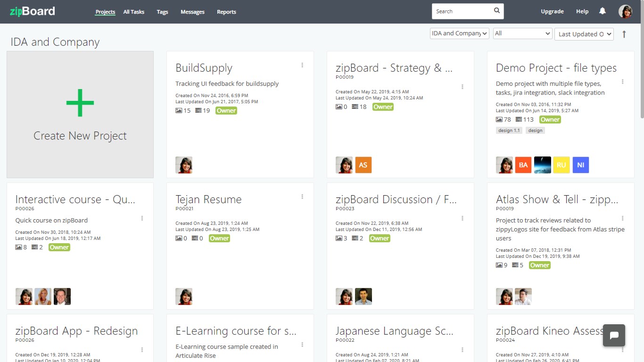Open the Help link
The height and width of the screenshot is (362, 644).
click(x=582, y=12)
